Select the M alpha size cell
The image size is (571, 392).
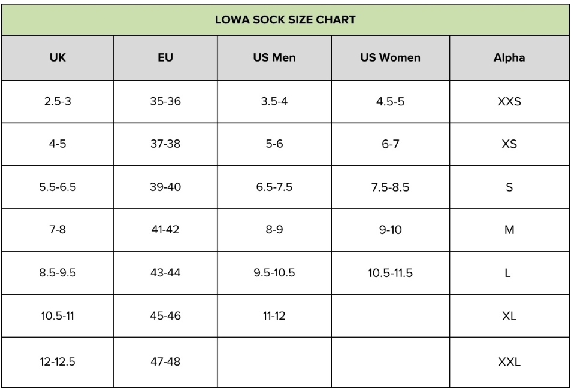point(509,230)
